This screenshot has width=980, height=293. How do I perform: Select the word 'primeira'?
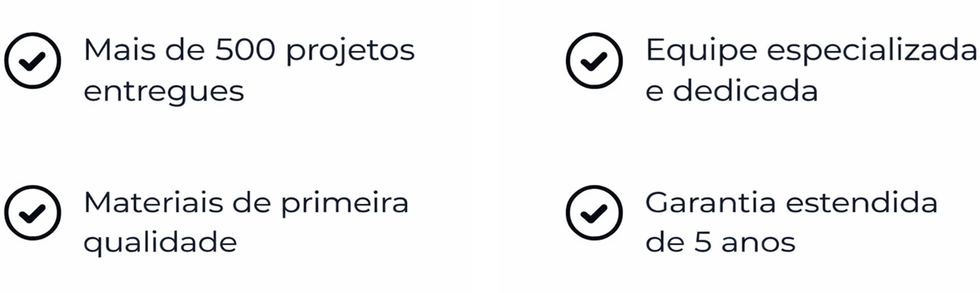[345, 204]
